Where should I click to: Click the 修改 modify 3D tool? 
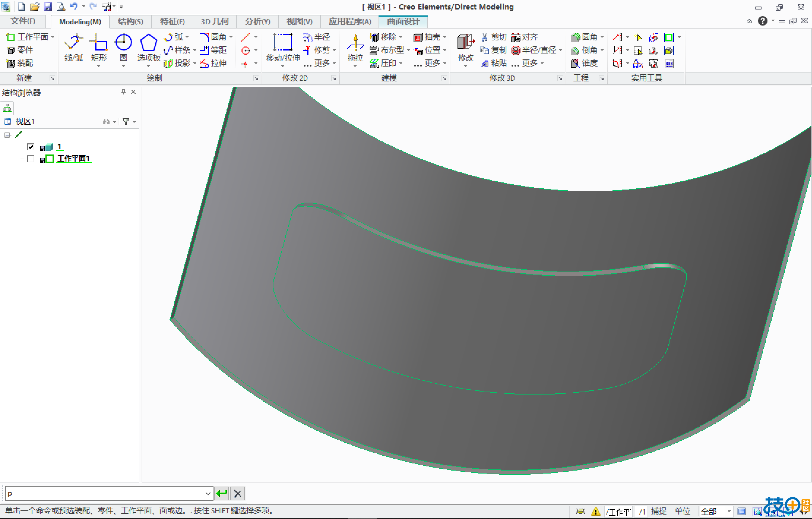pyautogui.click(x=466, y=47)
